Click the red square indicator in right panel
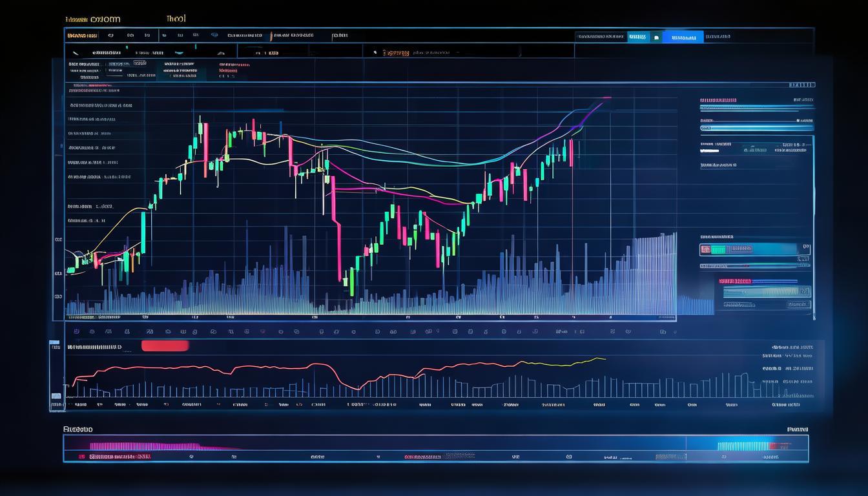Viewport: 868px width, 496px height. (705, 249)
